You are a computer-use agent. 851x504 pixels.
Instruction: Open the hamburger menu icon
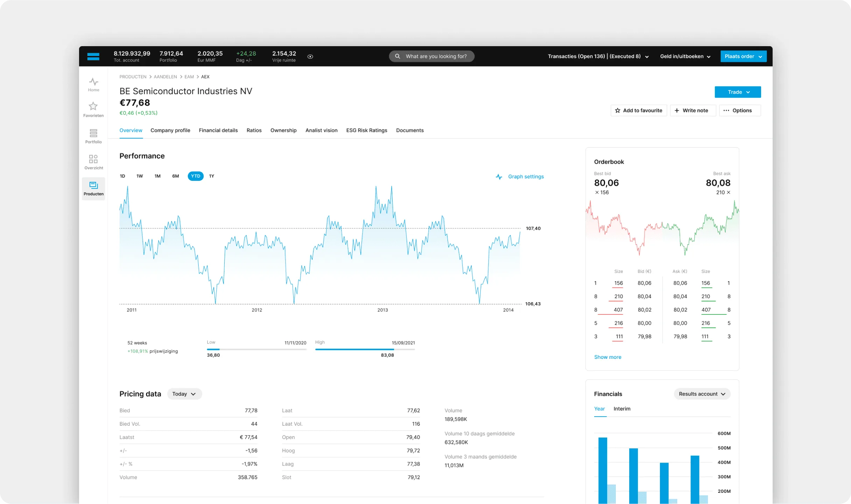pos(93,56)
